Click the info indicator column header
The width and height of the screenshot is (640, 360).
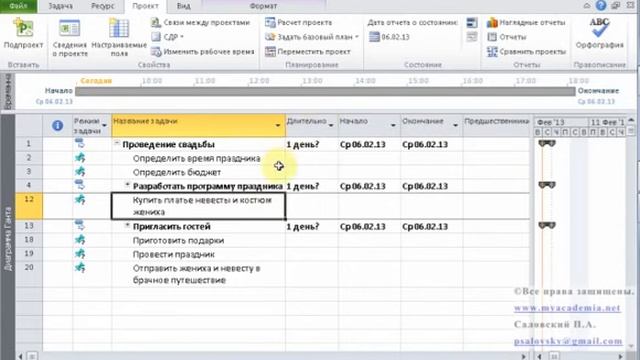[58, 126]
